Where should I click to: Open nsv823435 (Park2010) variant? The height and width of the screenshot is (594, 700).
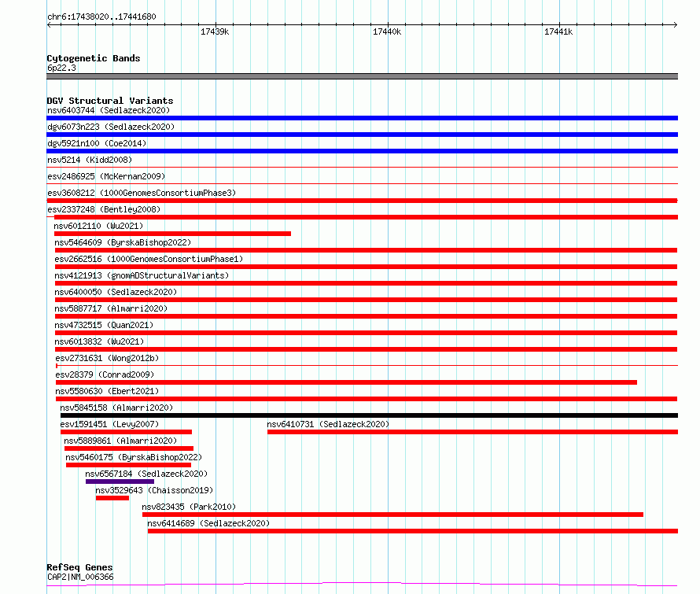coord(189,507)
